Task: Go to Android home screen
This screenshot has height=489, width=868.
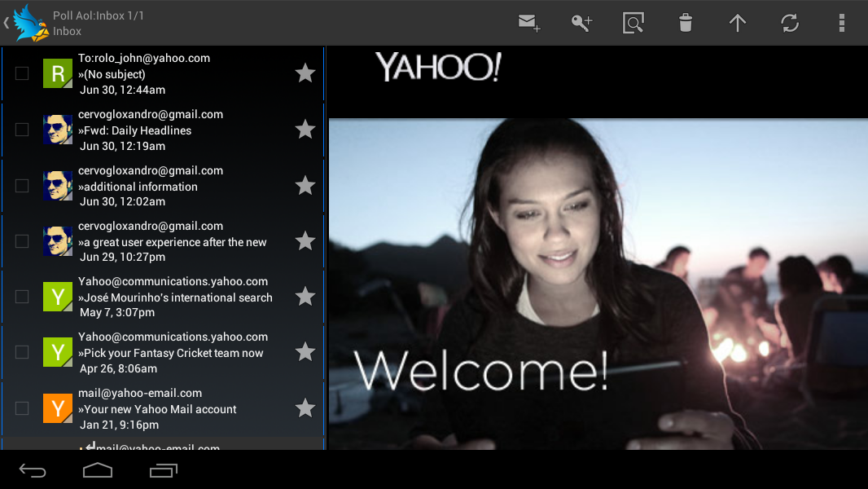Action: (98, 471)
